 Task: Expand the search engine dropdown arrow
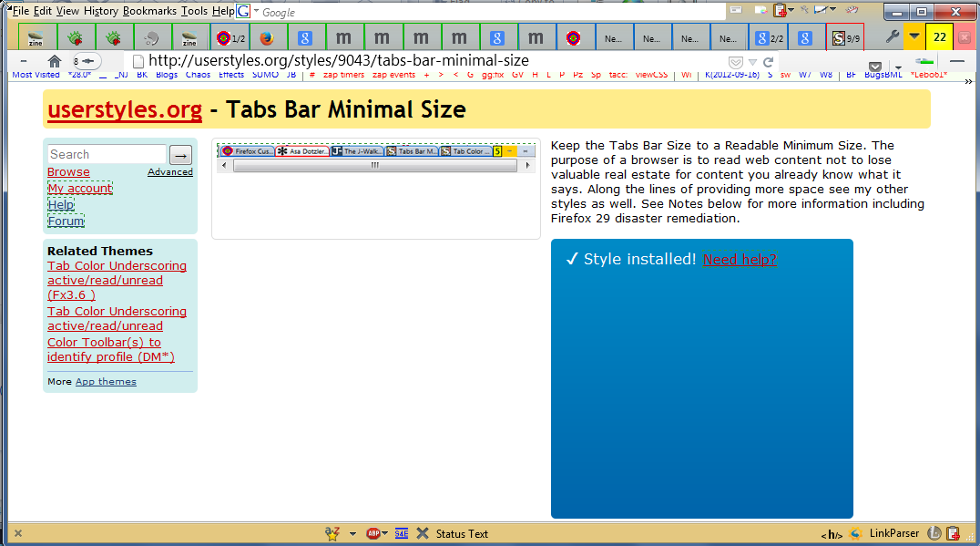pos(256,11)
